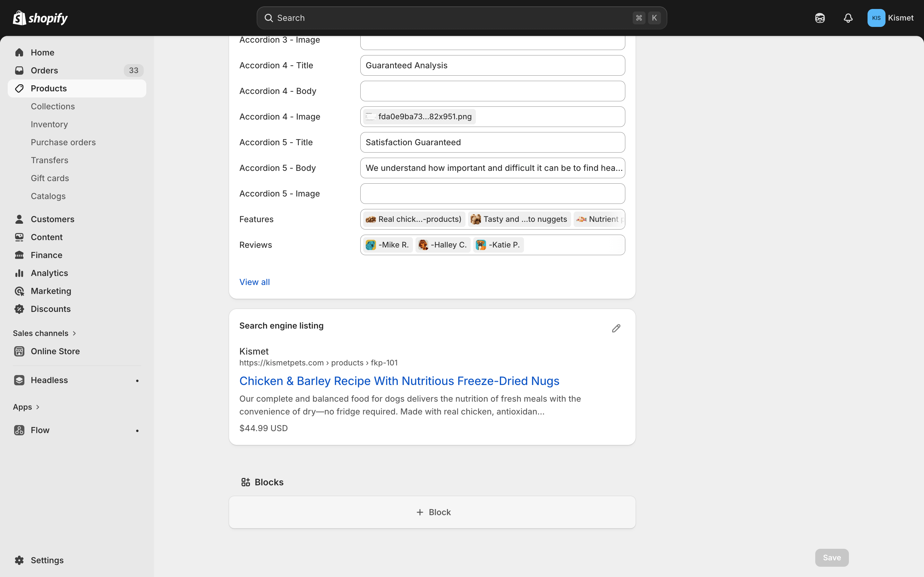Expand the Apps section
Viewport: 924px width, 577px height.
pyautogui.click(x=26, y=407)
